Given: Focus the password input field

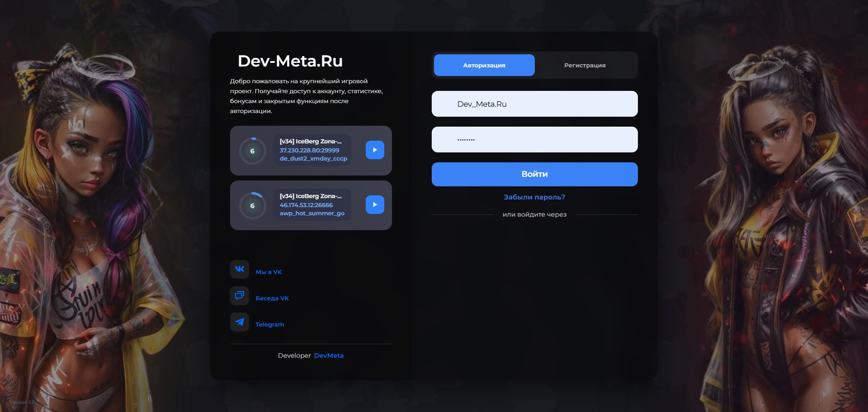Looking at the screenshot, I should 534,140.
